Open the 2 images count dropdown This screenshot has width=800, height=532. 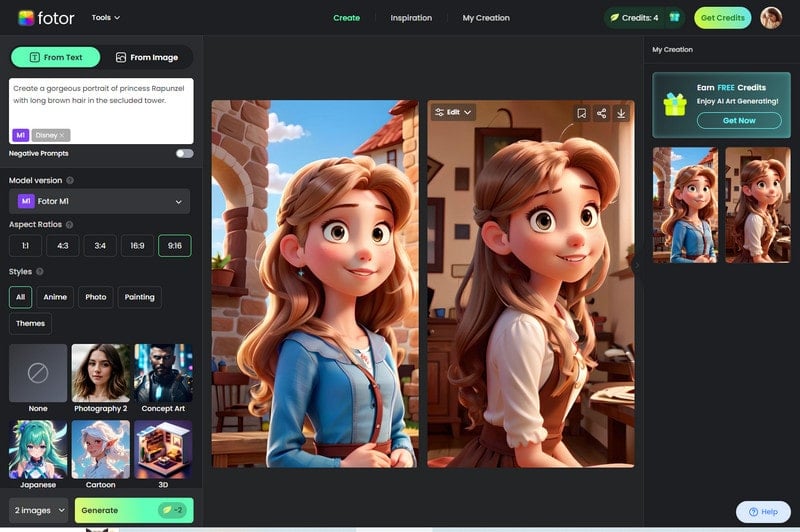click(39, 510)
